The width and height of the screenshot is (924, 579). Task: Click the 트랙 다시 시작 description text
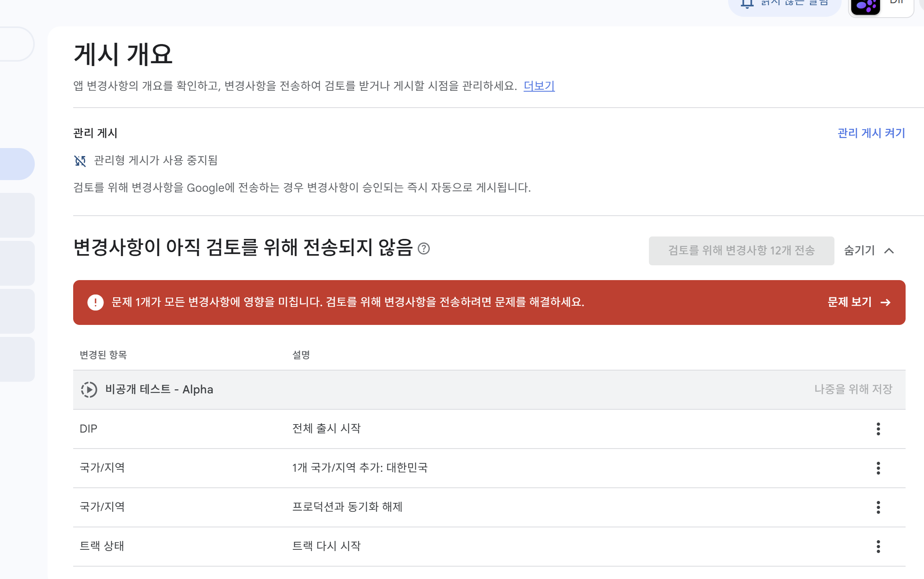tap(326, 546)
